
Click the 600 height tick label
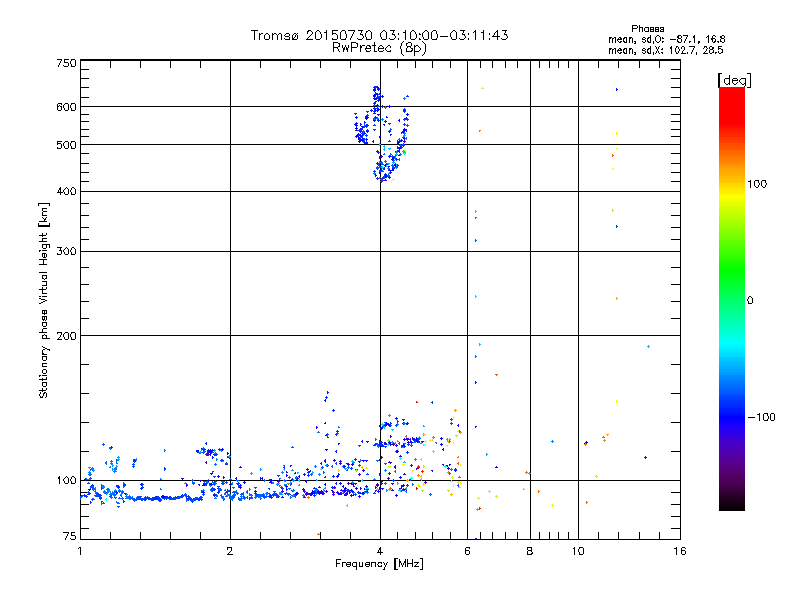tap(66, 107)
